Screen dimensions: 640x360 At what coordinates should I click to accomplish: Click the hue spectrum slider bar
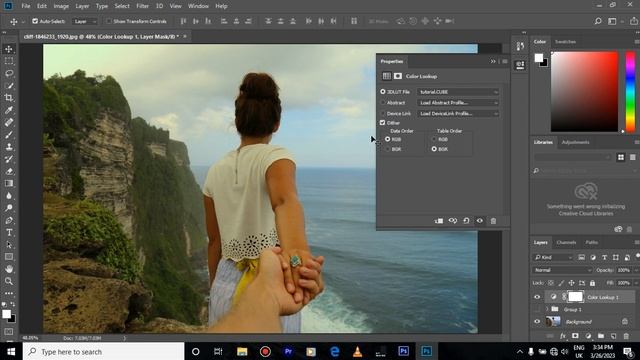631,91
